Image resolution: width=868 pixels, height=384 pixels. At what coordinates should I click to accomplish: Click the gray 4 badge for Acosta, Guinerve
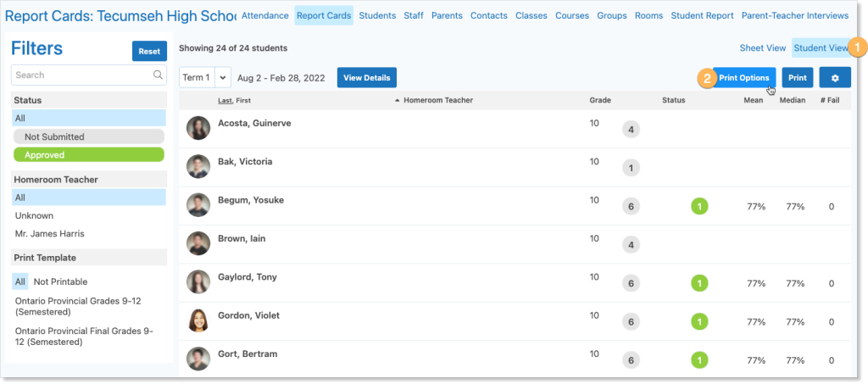pyautogui.click(x=631, y=130)
